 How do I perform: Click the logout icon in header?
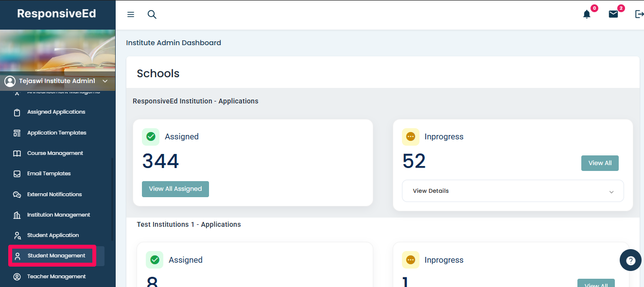639,15
